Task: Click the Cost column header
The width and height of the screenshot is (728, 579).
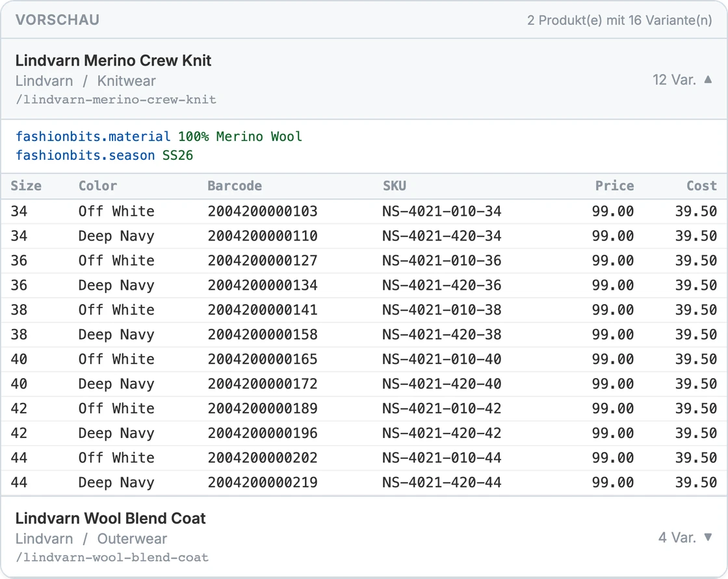Action: [701, 186]
